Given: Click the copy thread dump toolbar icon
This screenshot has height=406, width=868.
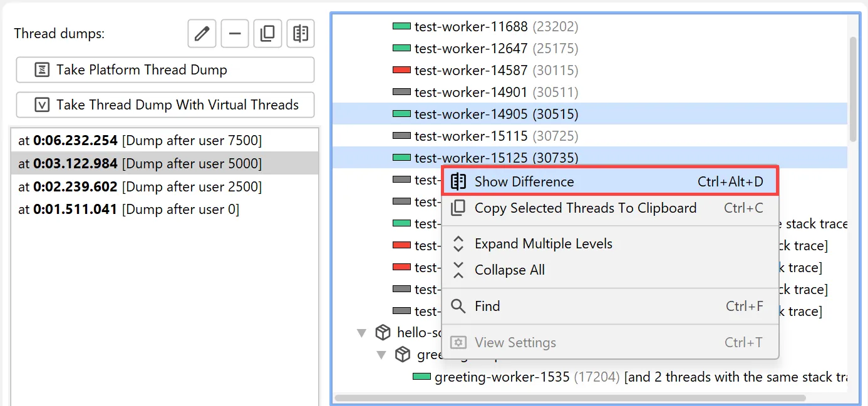Looking at the screenshot, I should tap(267, 34).
